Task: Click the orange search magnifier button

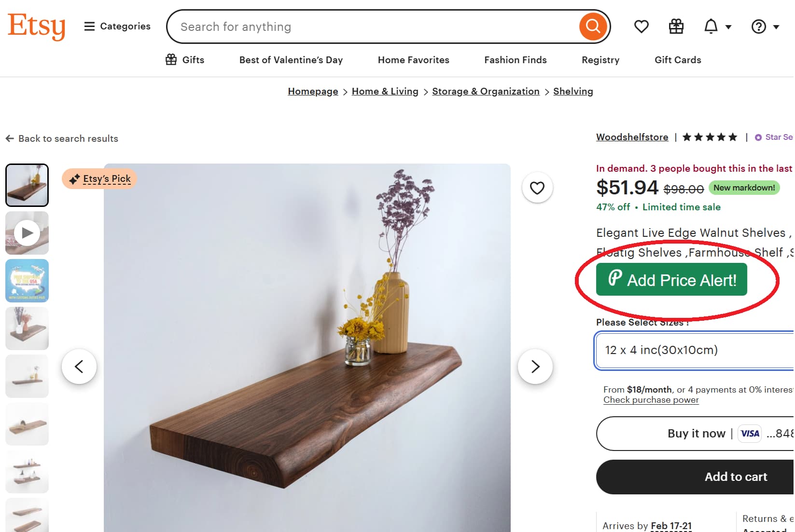Action: pyautogui.click(x=593, y=26)
